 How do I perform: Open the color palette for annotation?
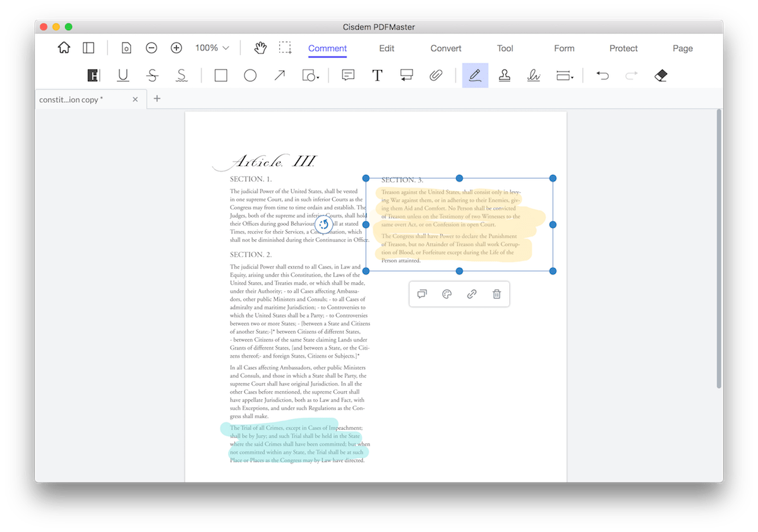447,294
